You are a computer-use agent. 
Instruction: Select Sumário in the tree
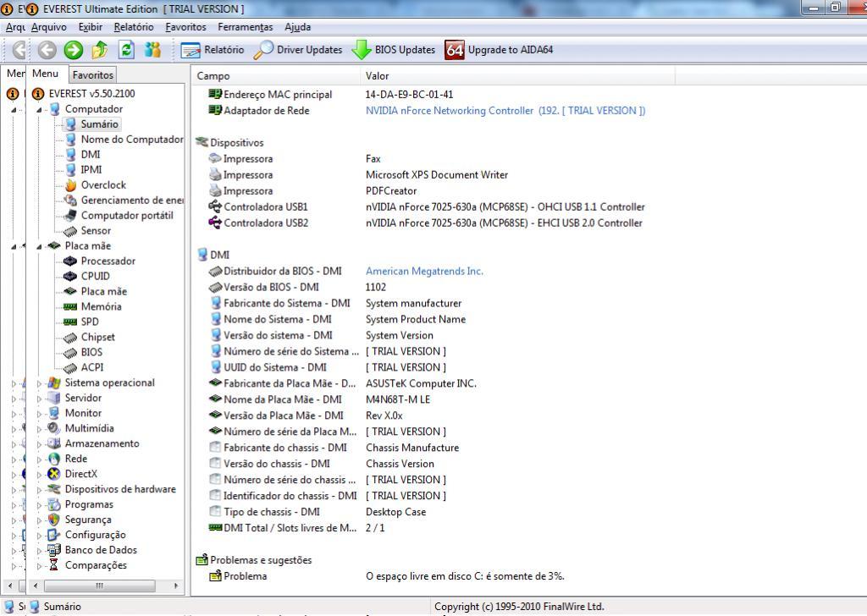click(100, 124)
